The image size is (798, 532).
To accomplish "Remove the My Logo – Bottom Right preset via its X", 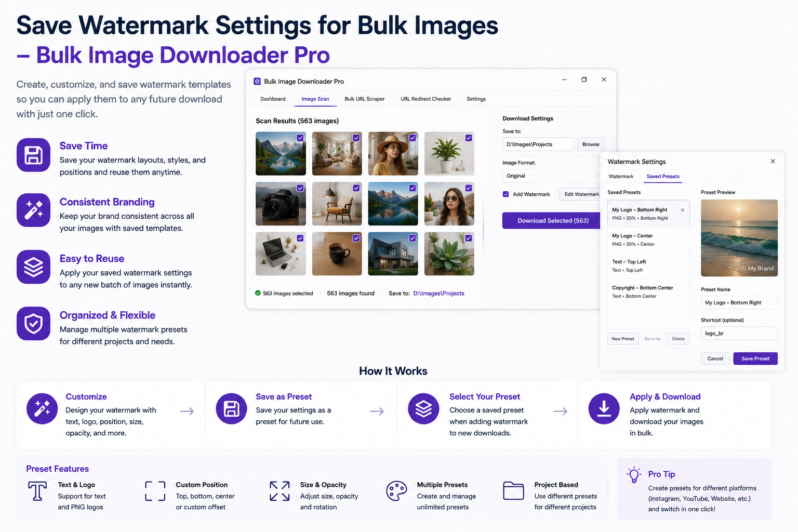I will [682, 210].
